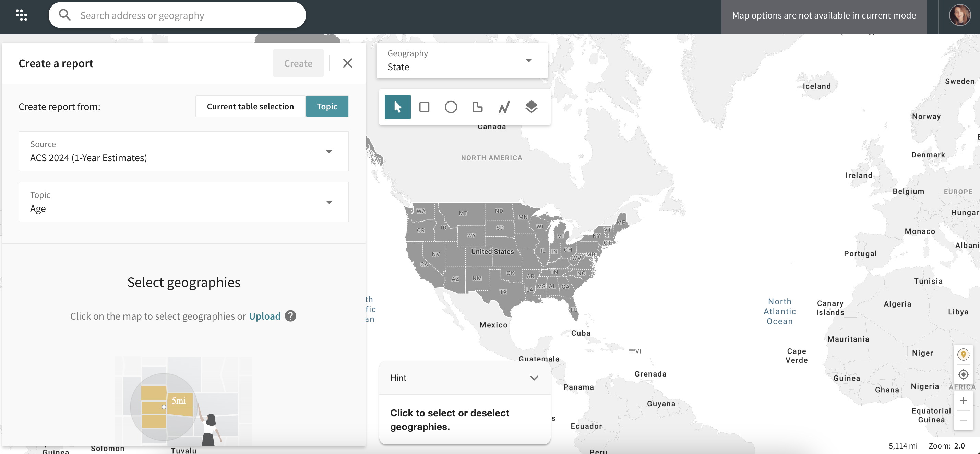Select the polygon selection tool

[x=477, y=107]
